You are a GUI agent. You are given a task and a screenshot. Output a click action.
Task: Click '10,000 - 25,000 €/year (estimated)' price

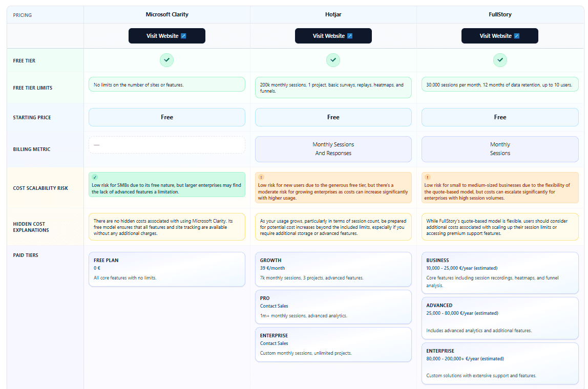462,268
